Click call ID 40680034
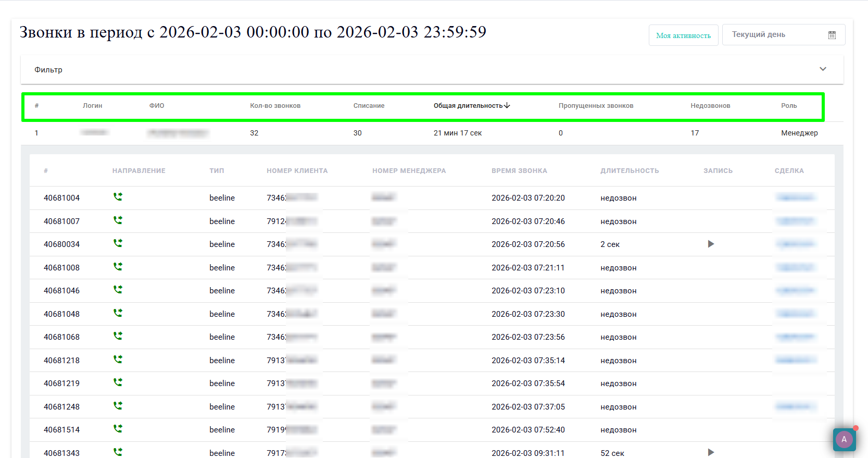 pyautogui.click(x=62, y=244)
